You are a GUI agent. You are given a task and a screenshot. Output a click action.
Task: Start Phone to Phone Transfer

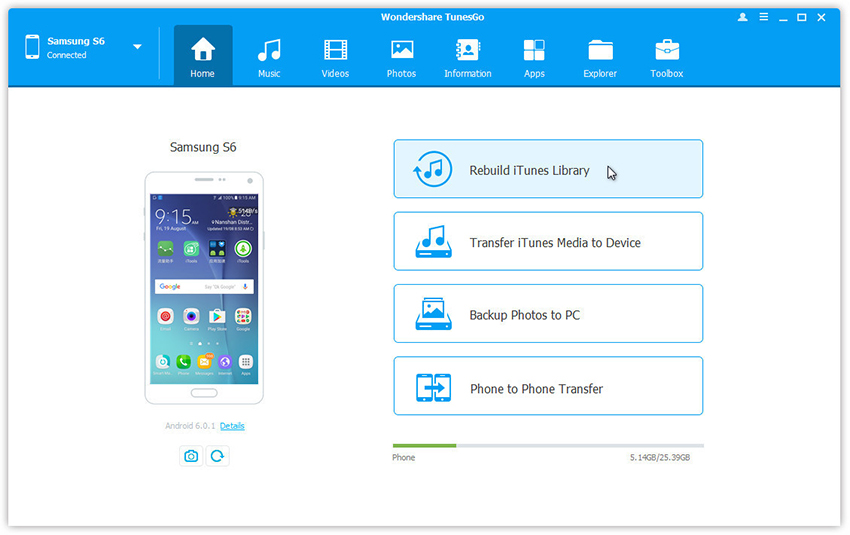pyautogui.click(x=548, y=388)
